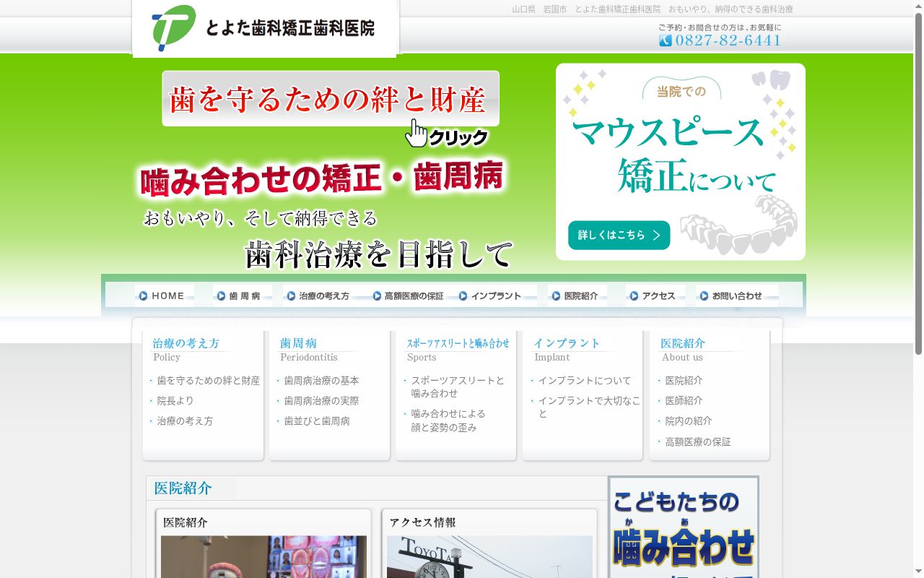Click the scrollbar up arrow

918,6
